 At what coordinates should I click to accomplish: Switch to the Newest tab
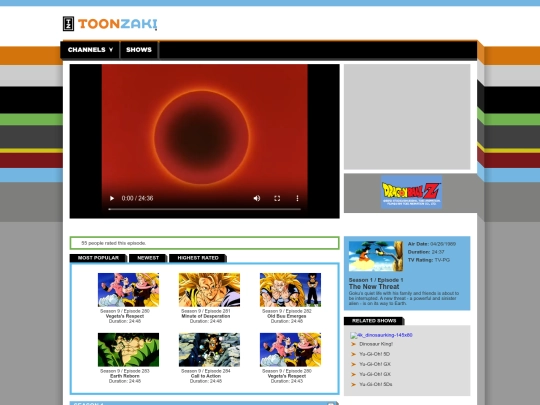point(148,258)
